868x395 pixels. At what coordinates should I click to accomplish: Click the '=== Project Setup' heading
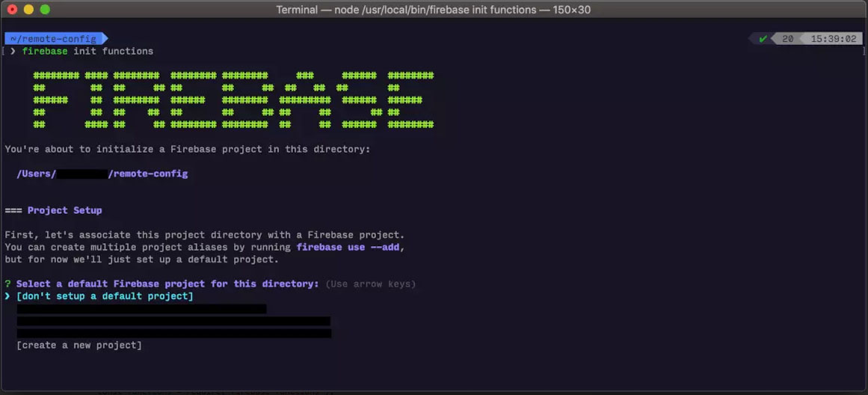(x=53, y=210)
